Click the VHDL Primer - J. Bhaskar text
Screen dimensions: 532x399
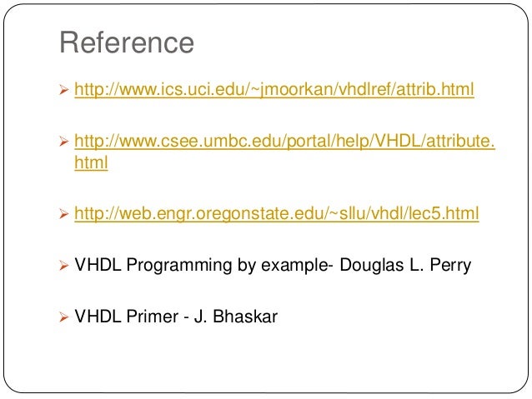coord(176,317)
